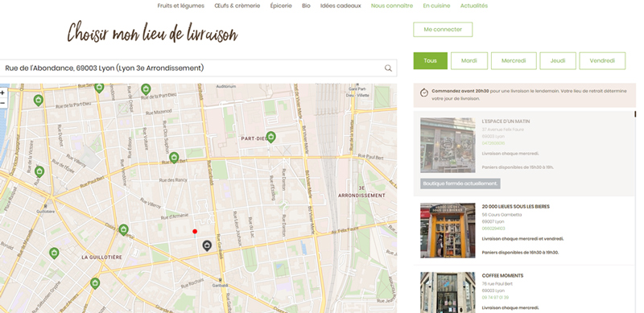
Task: Zoom out the map with minus button
Action: (x=2, y=103)
